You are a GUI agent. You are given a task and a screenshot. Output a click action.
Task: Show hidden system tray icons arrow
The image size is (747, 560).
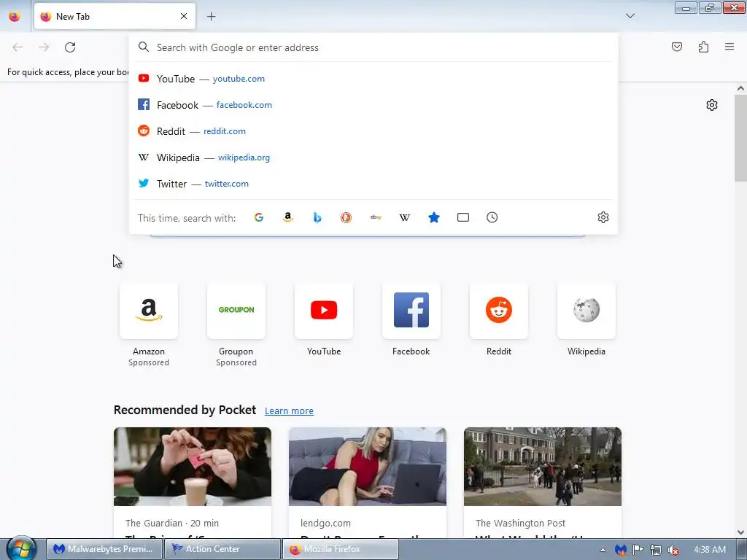tap(603, 550)
